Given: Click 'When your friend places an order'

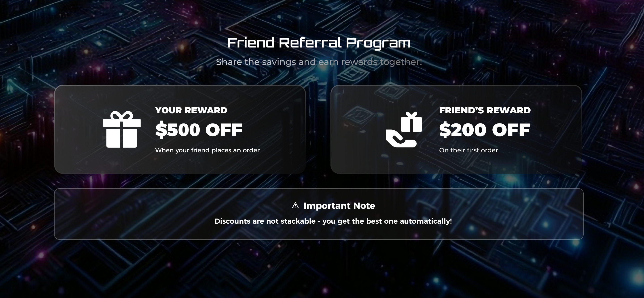Looking at the screenshot, I should point(207,150).
